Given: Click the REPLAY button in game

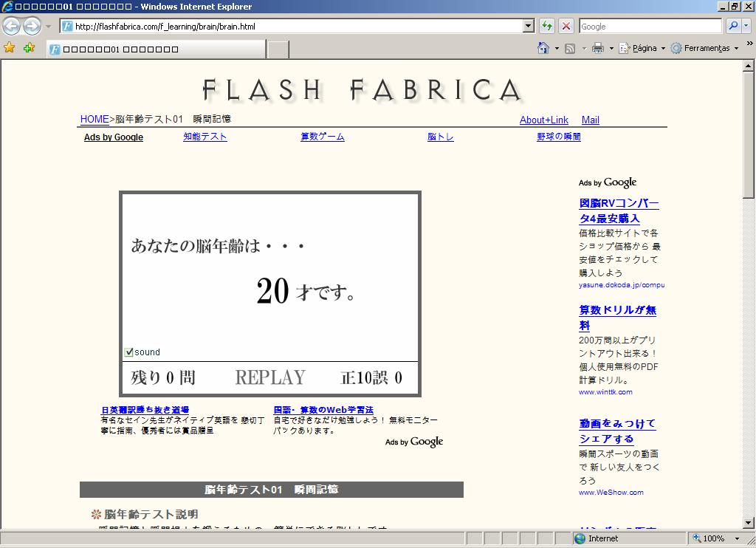Looking at the screenshot, I should click(269, 377).
